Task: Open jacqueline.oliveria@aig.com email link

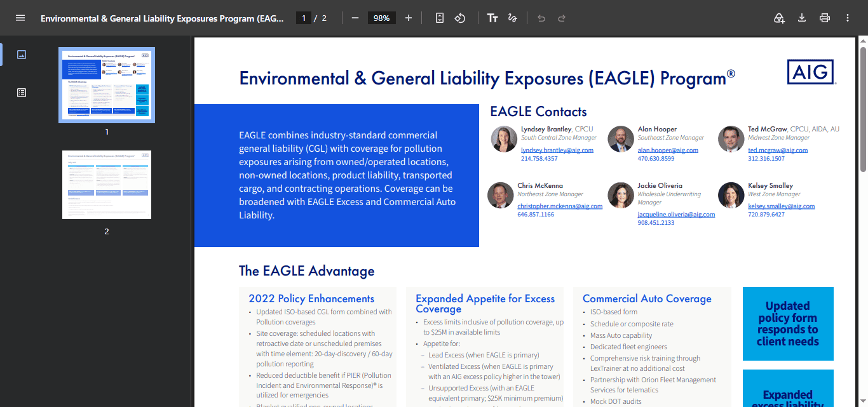Action: 676,215
